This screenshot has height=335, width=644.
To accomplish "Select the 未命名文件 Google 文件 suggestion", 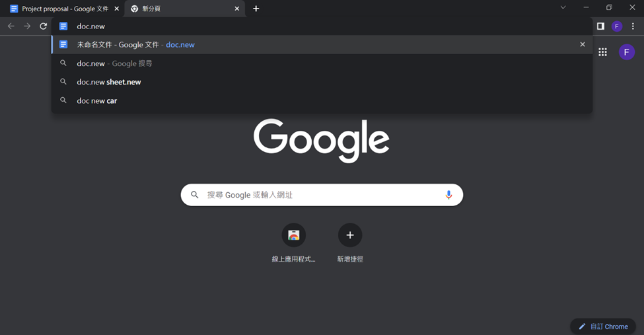I will 322,44.
